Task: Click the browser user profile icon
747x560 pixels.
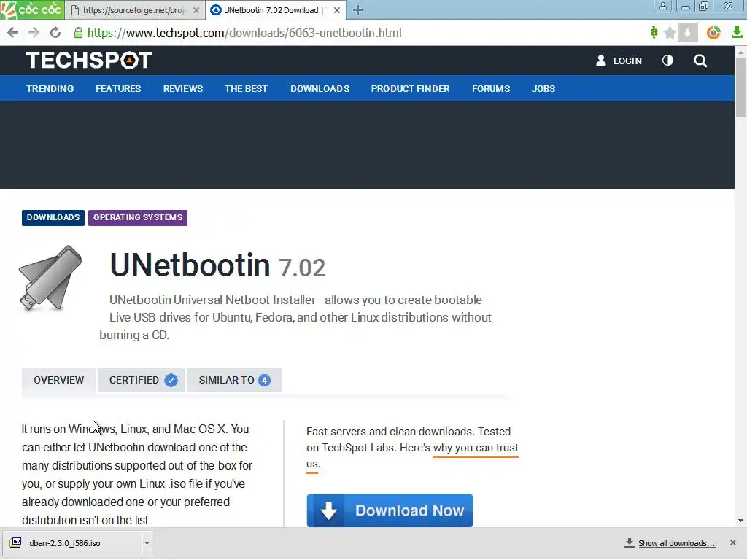Action: click(662, 6)
